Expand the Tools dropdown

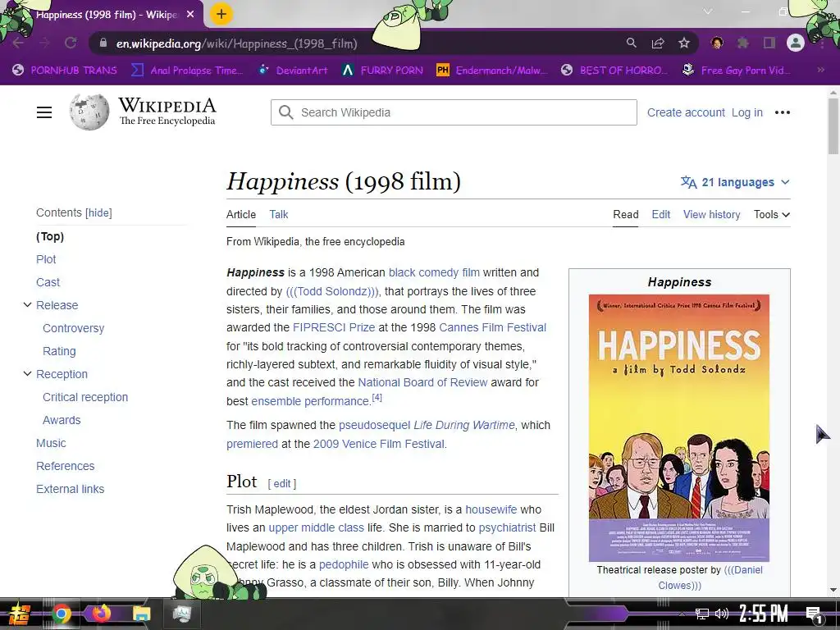(771, 214)
